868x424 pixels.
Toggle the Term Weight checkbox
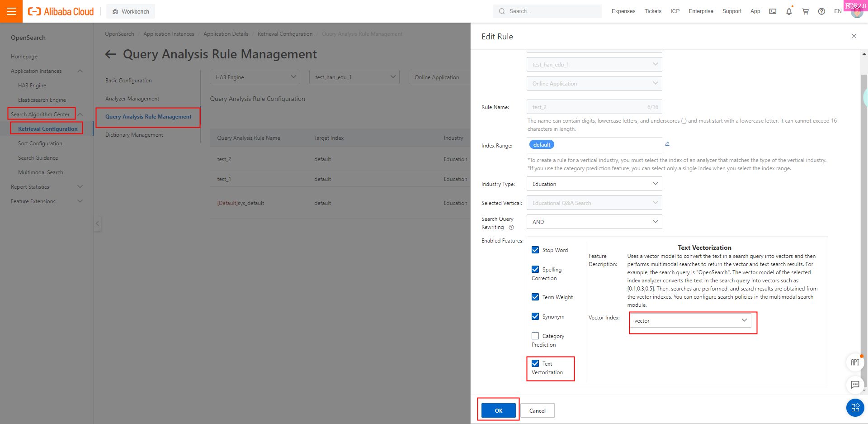[x=535, y=297]
